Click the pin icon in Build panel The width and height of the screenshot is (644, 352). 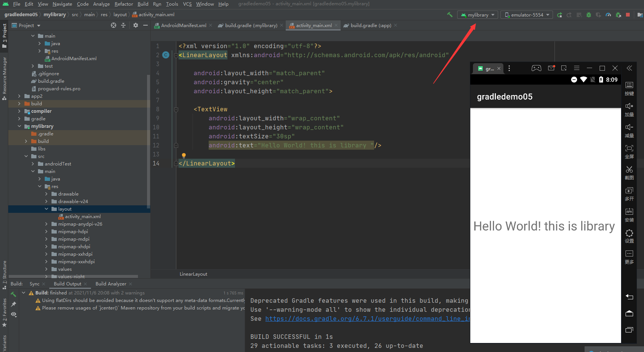tap(14, 304)
